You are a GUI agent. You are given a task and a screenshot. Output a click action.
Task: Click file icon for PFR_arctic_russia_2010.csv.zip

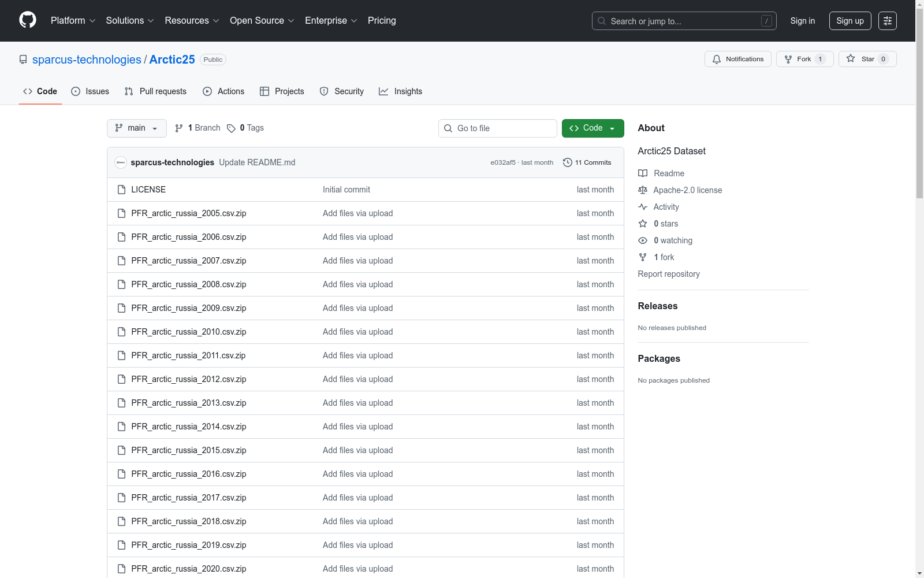(121, 332)
